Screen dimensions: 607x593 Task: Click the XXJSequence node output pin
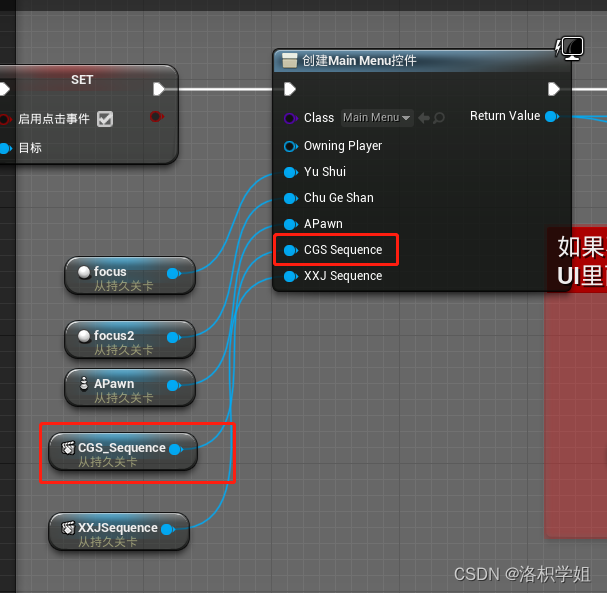click(168, 530)
